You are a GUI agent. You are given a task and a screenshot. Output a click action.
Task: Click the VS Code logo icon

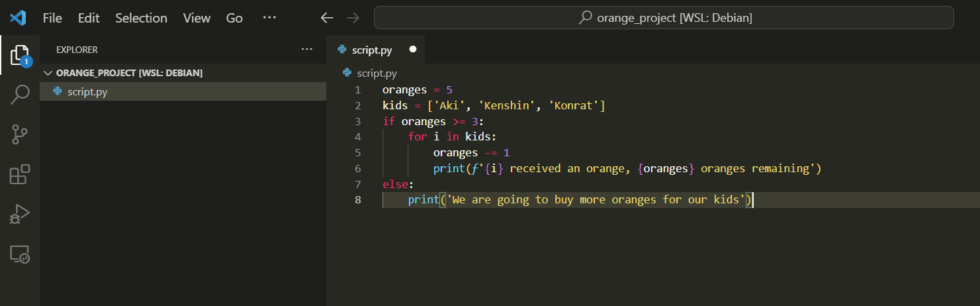(18, 18)
